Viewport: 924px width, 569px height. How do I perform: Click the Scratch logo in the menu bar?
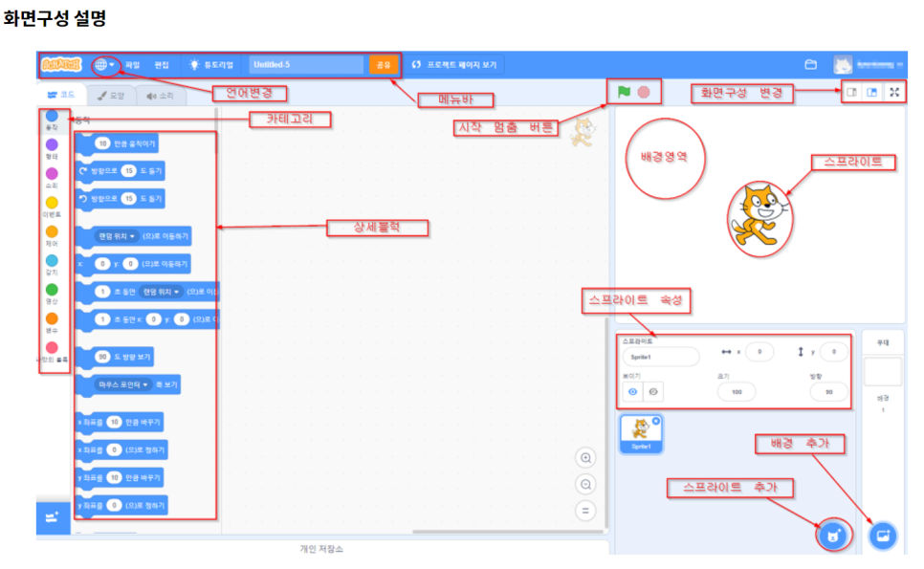coord(61,64)
